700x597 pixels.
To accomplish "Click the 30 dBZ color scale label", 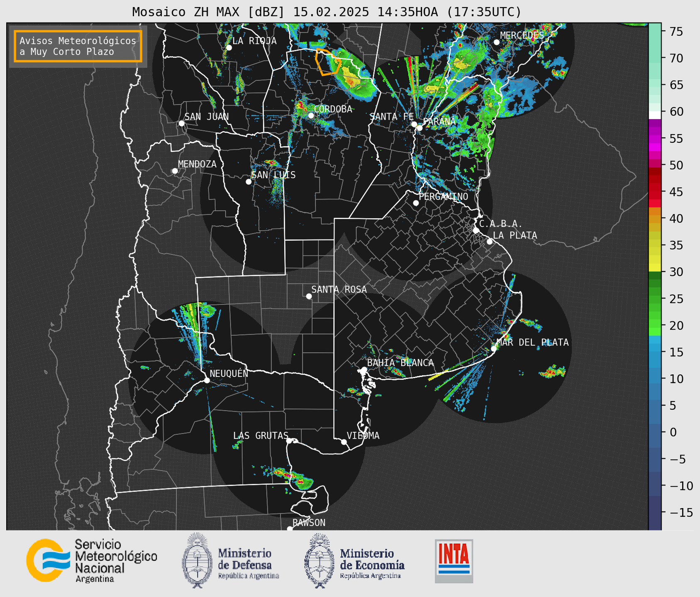I will point(676,272).
